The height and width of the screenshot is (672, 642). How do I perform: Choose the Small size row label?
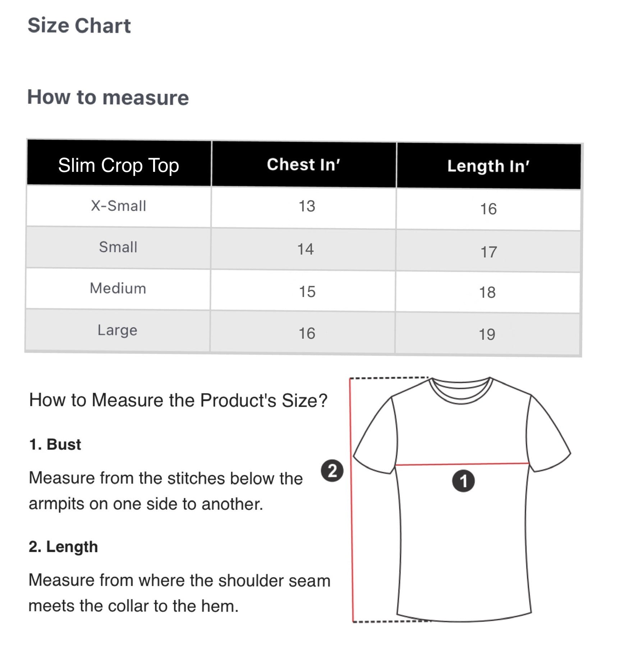pyautogui.click(x=118, y=247)
